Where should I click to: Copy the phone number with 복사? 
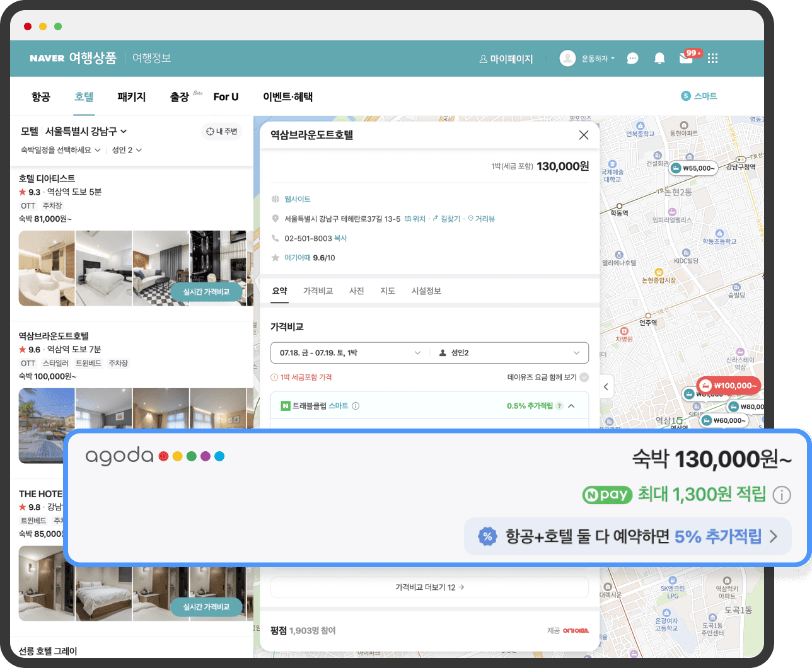pos(340,238)
